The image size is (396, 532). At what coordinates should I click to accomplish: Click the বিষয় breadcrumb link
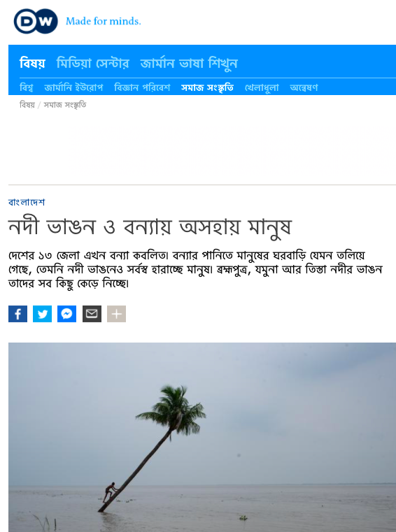[27, 105]
